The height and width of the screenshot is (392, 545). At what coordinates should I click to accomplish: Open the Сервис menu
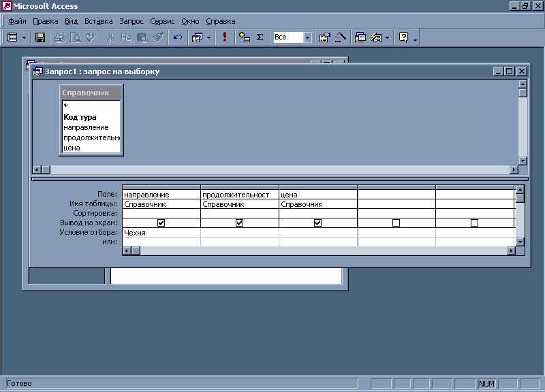(x=162, y=21)
